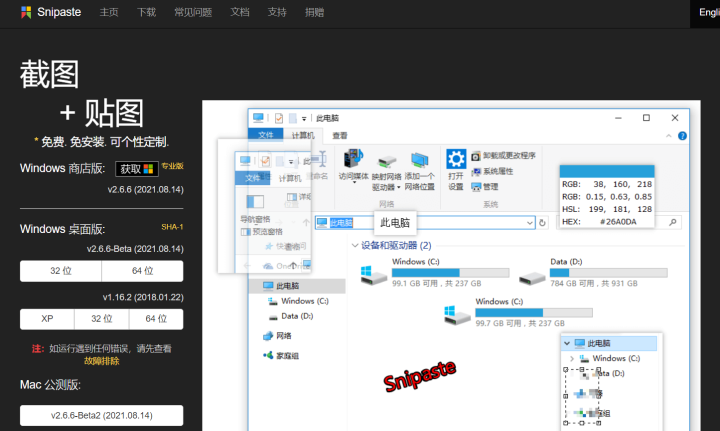
Task: Switch the site language to English
Action: (709, 12)
